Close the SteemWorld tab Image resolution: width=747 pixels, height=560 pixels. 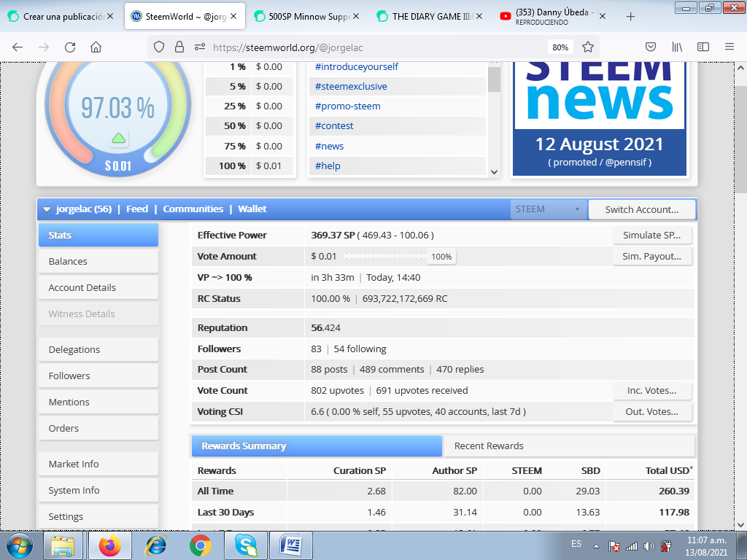[x=233, y=16]
